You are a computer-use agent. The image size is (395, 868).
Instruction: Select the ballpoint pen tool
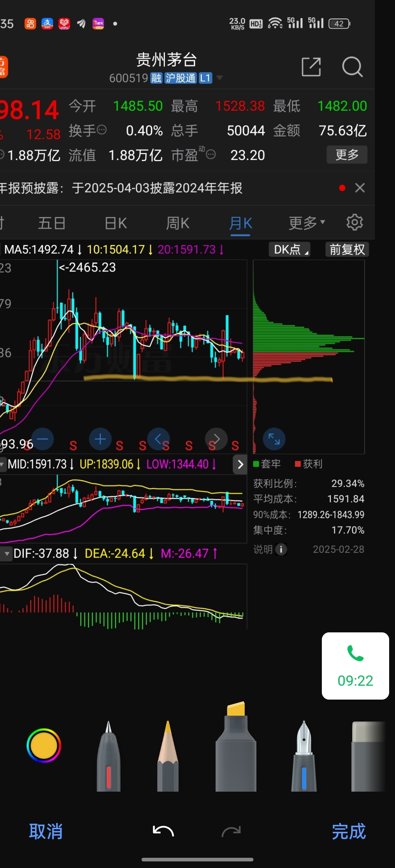click(x=109, y=756)
